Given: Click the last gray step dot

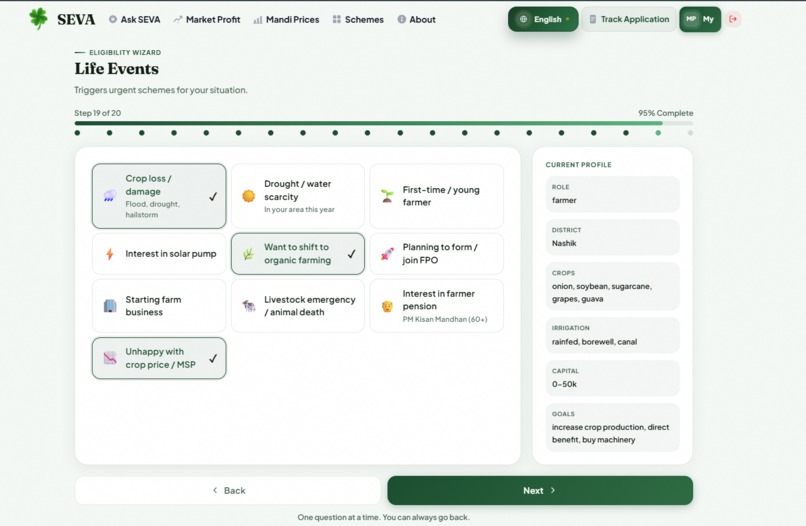Looking at the screenshot, I should click(690, 133).
